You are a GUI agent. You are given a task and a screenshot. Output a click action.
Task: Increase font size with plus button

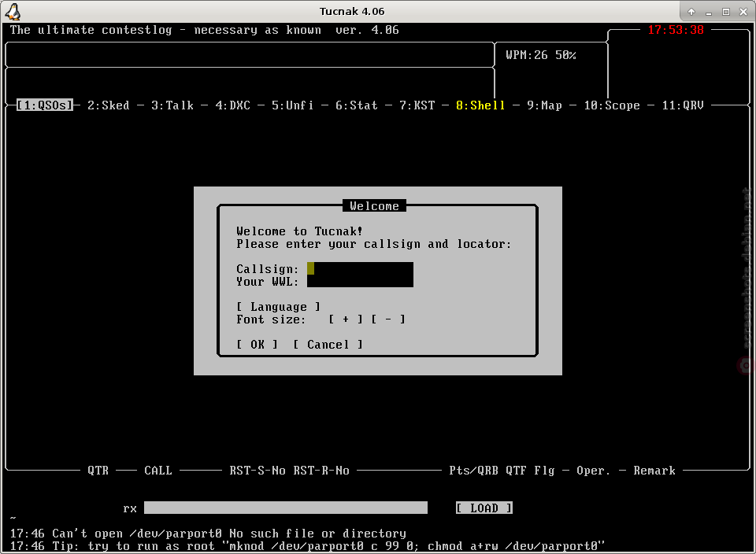pyautogui.click(x=346, y=319)
